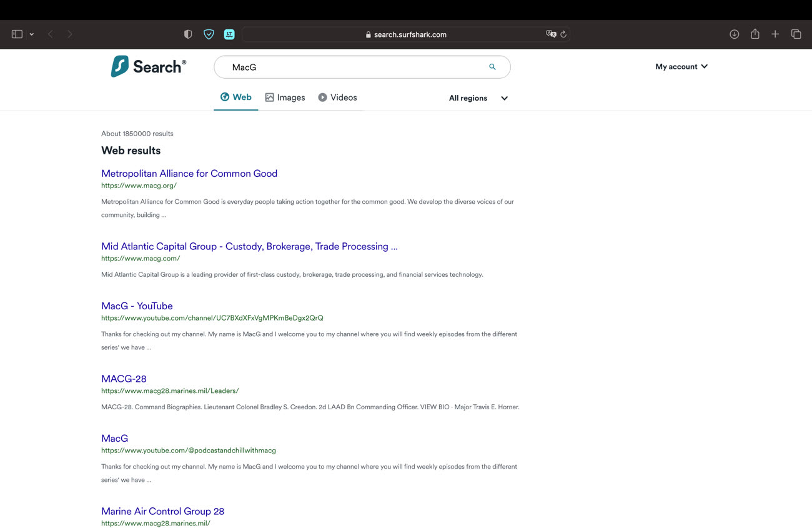Viewport: 812px width, 528px height.
Task: Open the MACG-28 result link
Action: click(124, 379)
